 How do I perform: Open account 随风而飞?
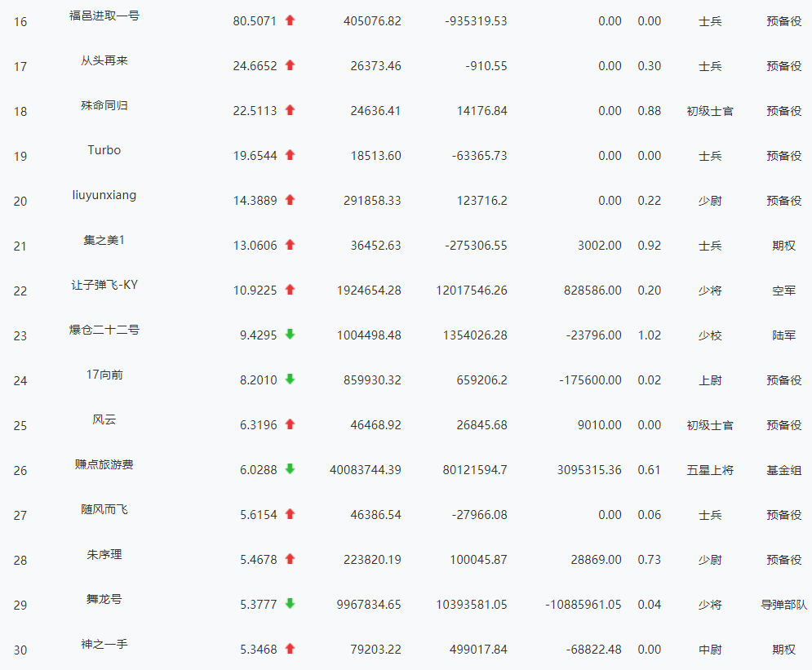[x=104, y=509]
